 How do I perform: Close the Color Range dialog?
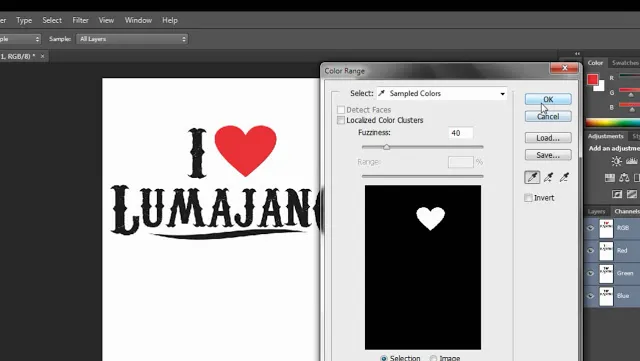point(564,68)
